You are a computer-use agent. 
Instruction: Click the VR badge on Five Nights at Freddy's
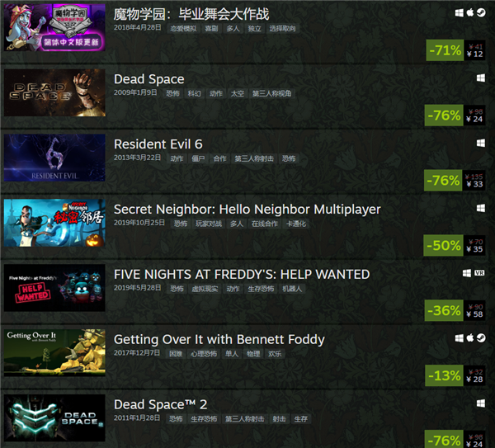point(479,273)
